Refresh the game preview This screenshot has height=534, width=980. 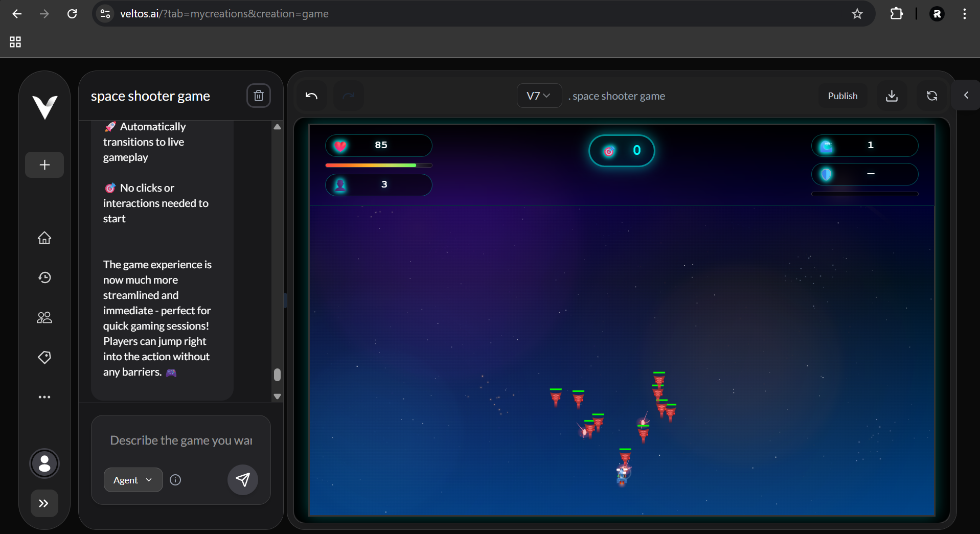pos(931,96)
